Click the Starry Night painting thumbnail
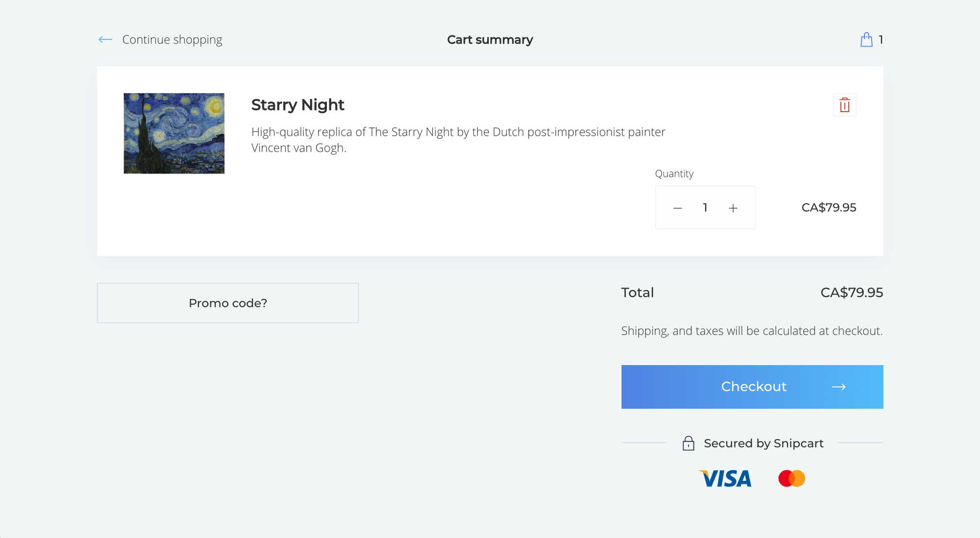 pyautogui.click(x=174, y=133)
